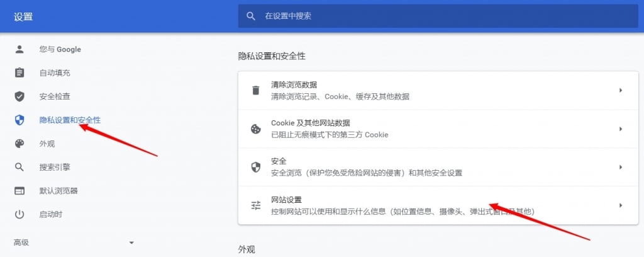Click the search icon in the settings search bar
The image size is (644, 257).
pos(250,16)
